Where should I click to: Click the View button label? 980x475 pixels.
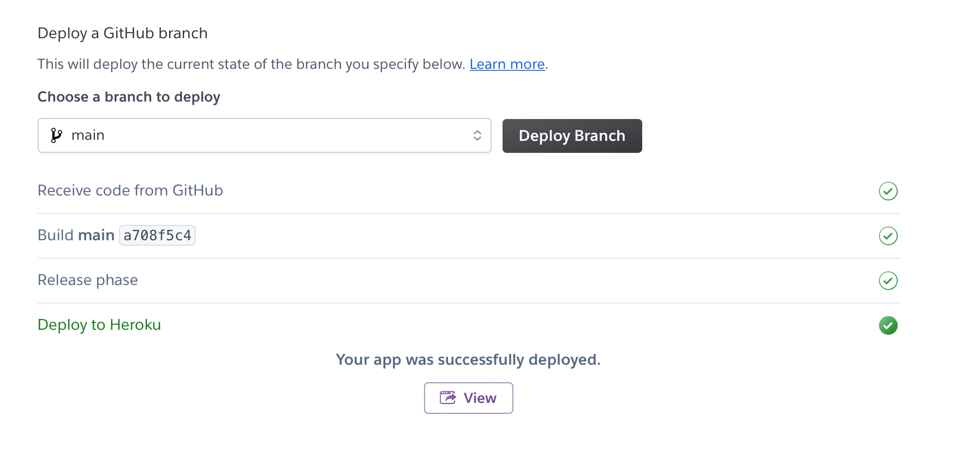[480, 398]
